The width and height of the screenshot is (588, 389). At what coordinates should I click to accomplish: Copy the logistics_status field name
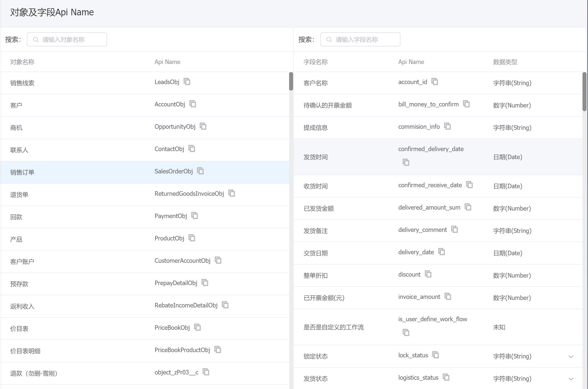click(446, 377)
